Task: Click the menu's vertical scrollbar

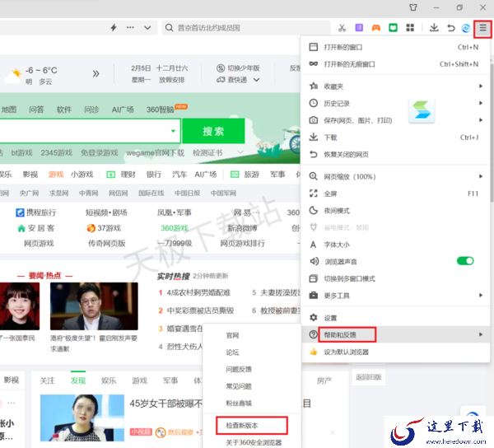Action: (492, 133)
